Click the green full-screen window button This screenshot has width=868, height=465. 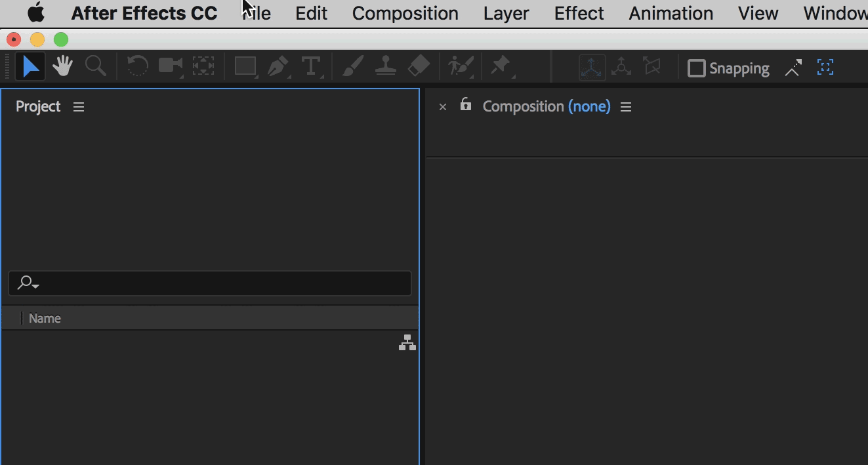(x=61, y=40)
